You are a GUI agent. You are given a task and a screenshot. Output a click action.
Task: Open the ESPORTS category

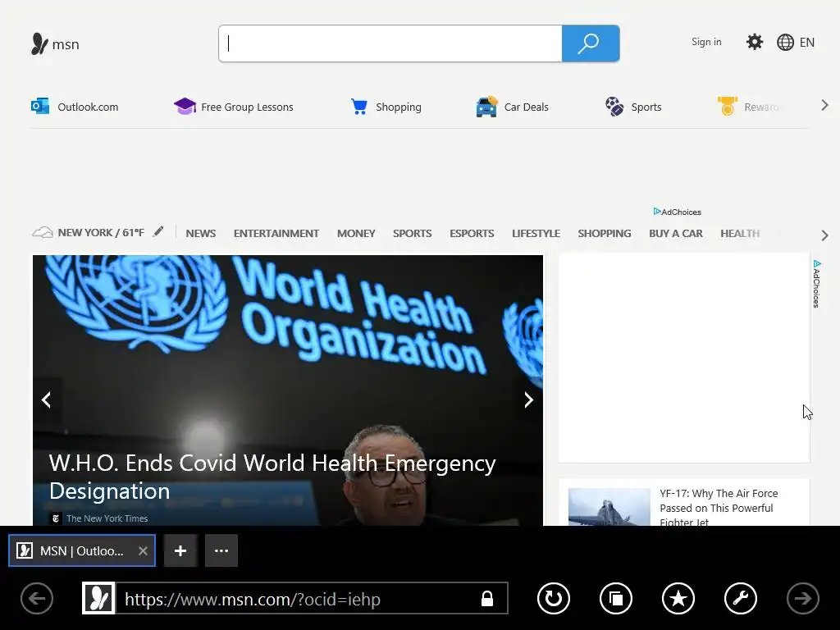pyautogui.click(x=472, y=234)
